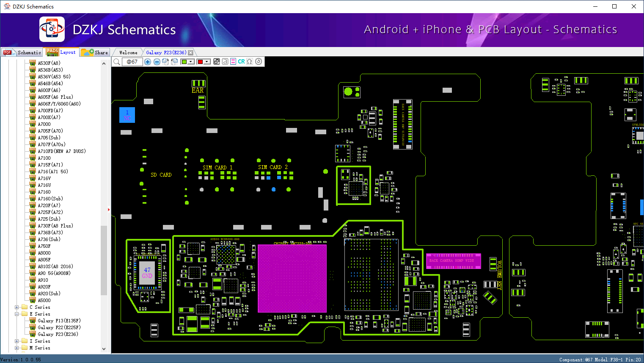Click the gray 47 GND pad

pos(147,272)
